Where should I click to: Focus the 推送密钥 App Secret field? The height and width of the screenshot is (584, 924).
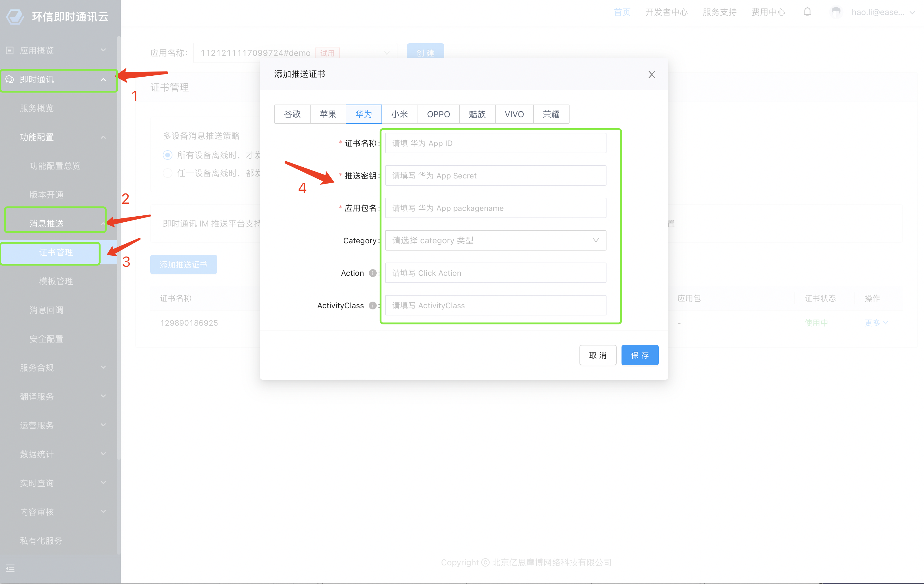click(x=495, y=175)
